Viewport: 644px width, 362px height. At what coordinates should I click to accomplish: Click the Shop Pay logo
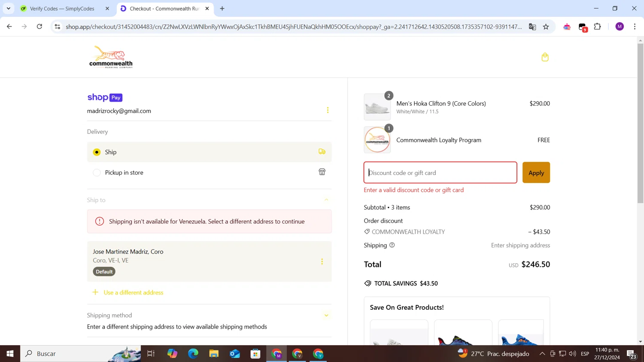(105, 97)
